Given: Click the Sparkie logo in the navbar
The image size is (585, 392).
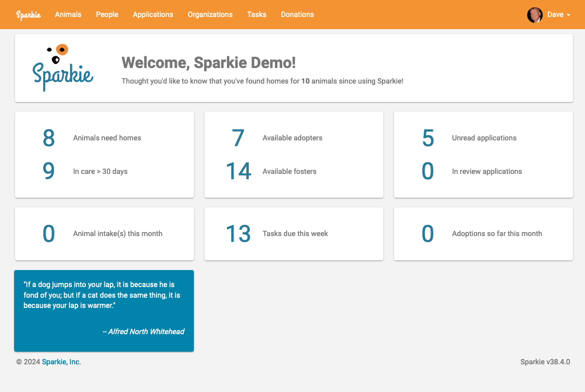Looking at the screenshot, I should pos(29,15).
